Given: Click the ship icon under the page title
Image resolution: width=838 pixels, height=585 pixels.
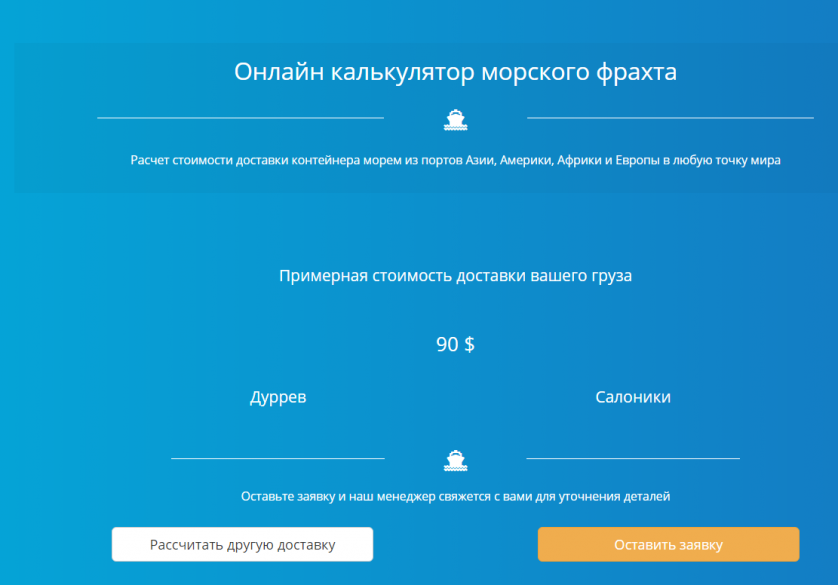Looking at the screenshot, I should 455,120.
